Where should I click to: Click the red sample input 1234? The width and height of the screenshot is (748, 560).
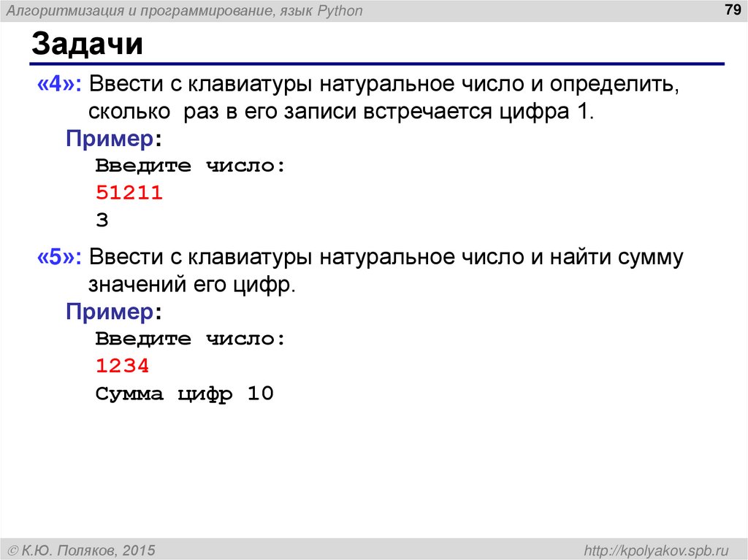click(x=123, y=366)
